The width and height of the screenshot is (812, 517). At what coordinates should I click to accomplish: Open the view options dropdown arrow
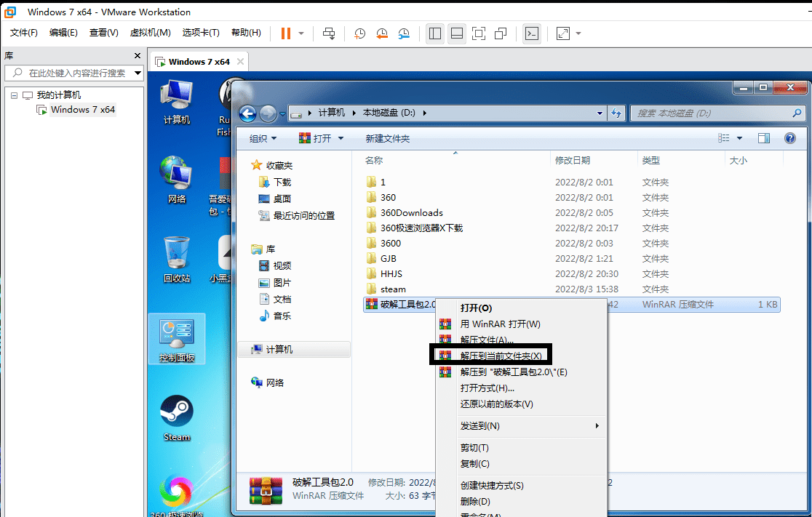pos(739,138)
